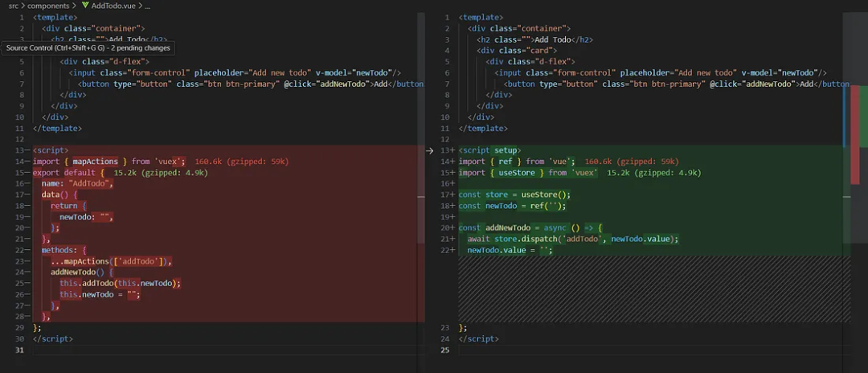Click 'name: "AddTodo",' in the left pane
The image size is (868, 373).
(x=77, y=183)
